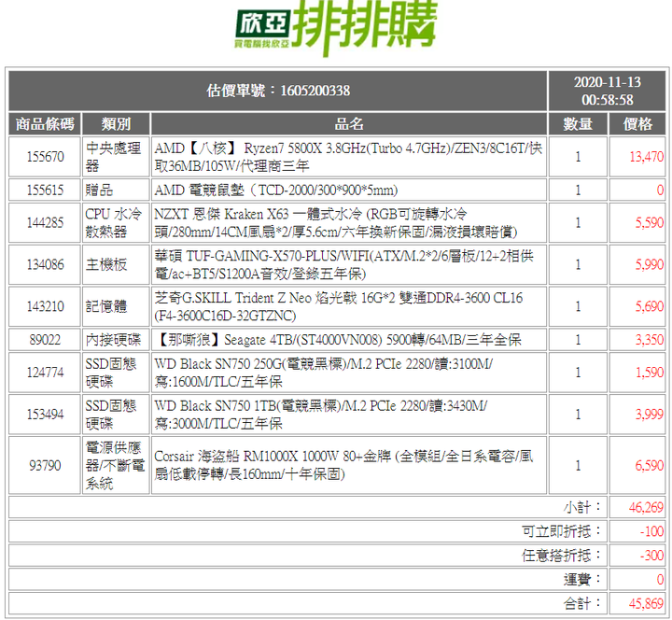Click the price 5,690
Viewport: 672px width, 620px height.
pos(650,306)
